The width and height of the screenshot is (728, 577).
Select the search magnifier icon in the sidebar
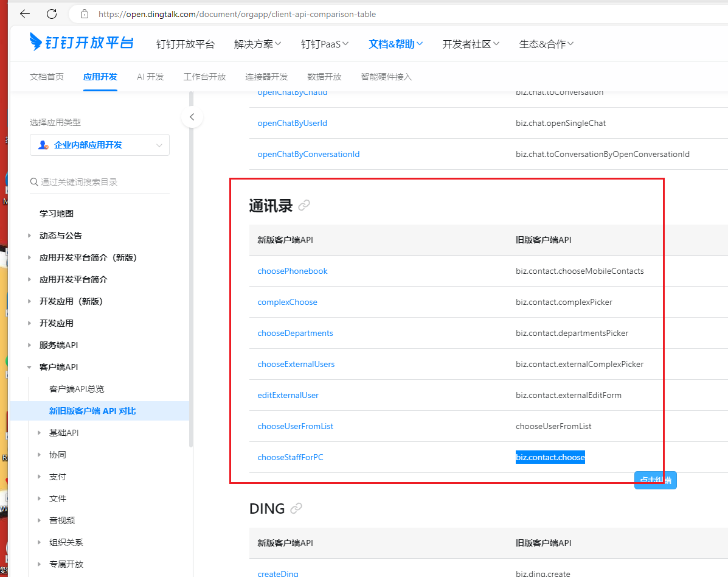tap(34, 181)
